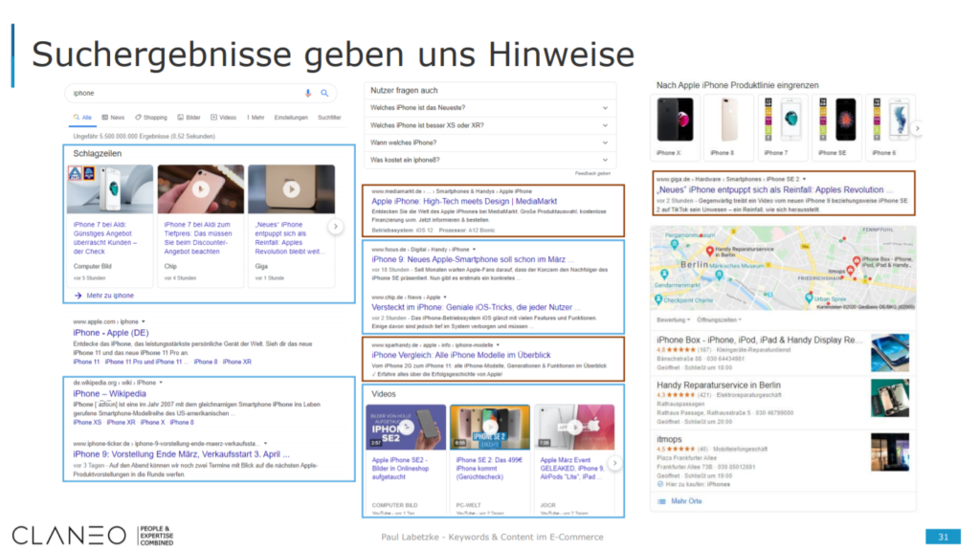Open the Shopping tab
Viewport: 980px width, 550px height.
[150, 118]
